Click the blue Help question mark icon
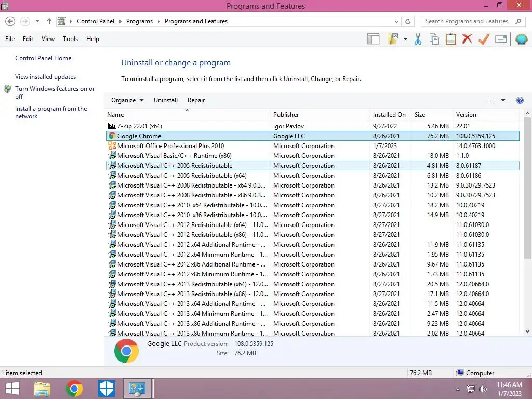This screenshot has width=532, height=399. pos(520,100)
